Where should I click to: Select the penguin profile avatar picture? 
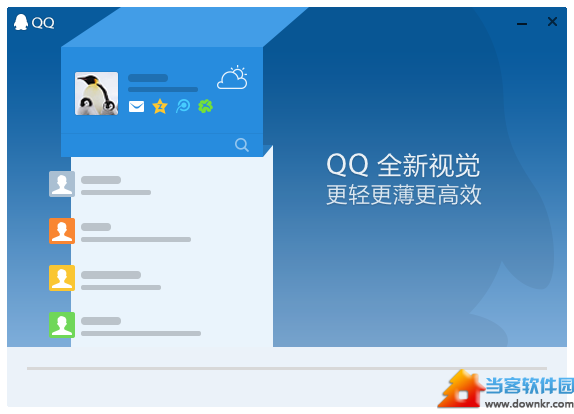click(97, 93)
